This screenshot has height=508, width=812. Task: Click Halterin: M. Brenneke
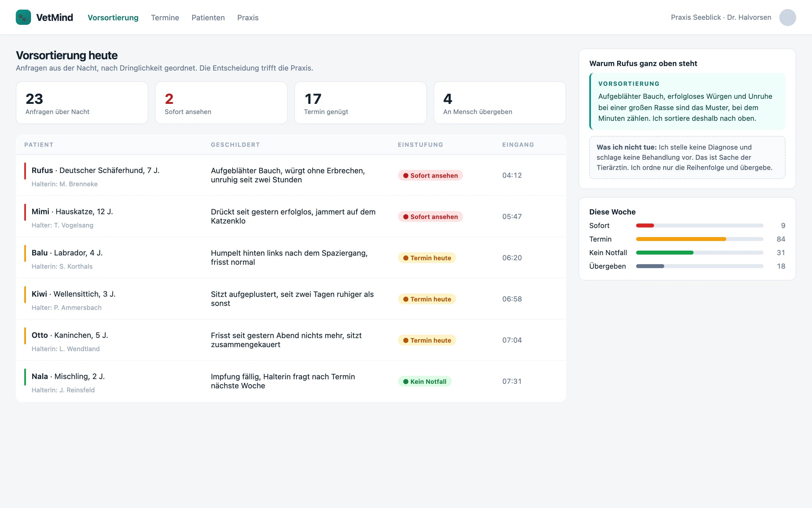coord(64,184)
